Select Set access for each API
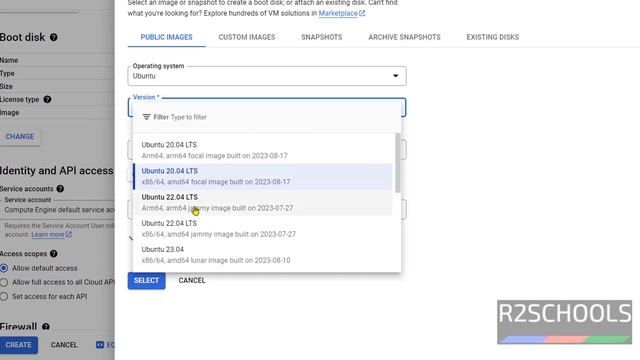Viewport: 640px width, 360px height. click(x=4, y=296)
